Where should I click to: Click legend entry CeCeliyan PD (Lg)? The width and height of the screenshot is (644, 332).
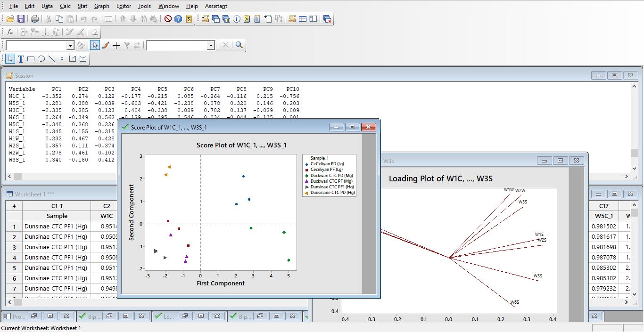pos(327,163)
